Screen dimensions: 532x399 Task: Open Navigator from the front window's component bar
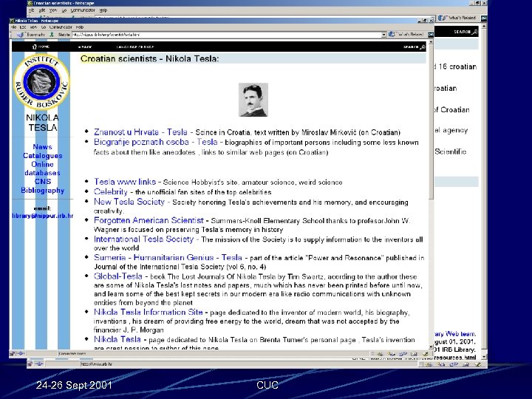coord(380,354)
